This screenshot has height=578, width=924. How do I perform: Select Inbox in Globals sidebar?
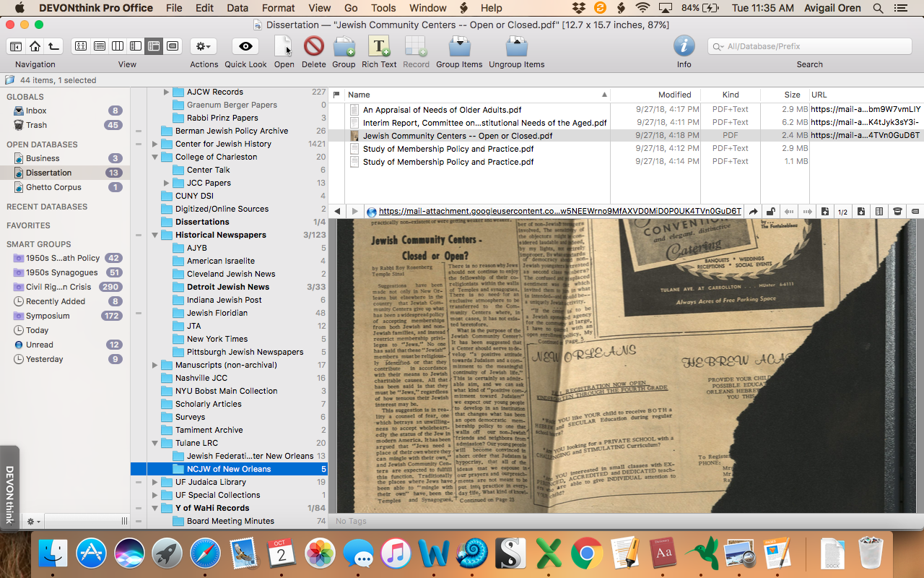point(66,111)
